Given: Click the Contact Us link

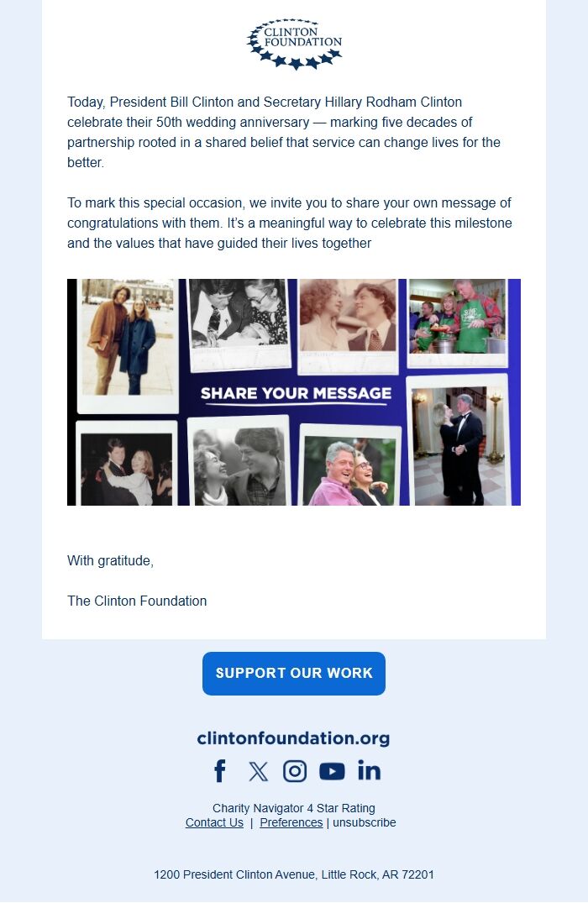Looking at the screenshot, I should click(214, 822).
